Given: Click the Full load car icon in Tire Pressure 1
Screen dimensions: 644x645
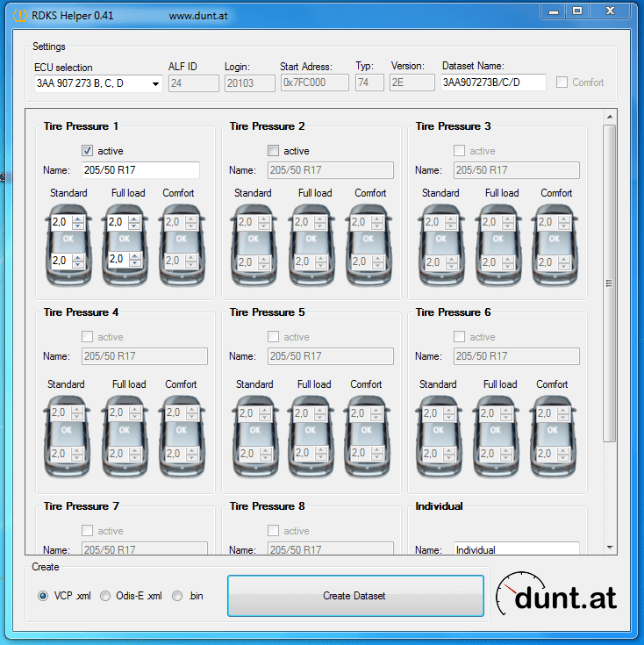Looking at the screenshot, I should pyautogui.click(x=125, y=245).
